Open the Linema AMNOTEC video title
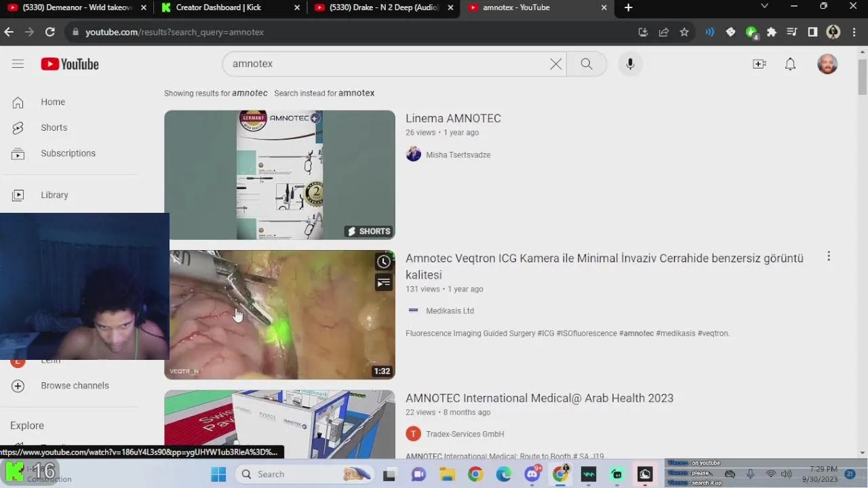The height and width of the screenshot is (488, 868). click(x=453, y=119)
